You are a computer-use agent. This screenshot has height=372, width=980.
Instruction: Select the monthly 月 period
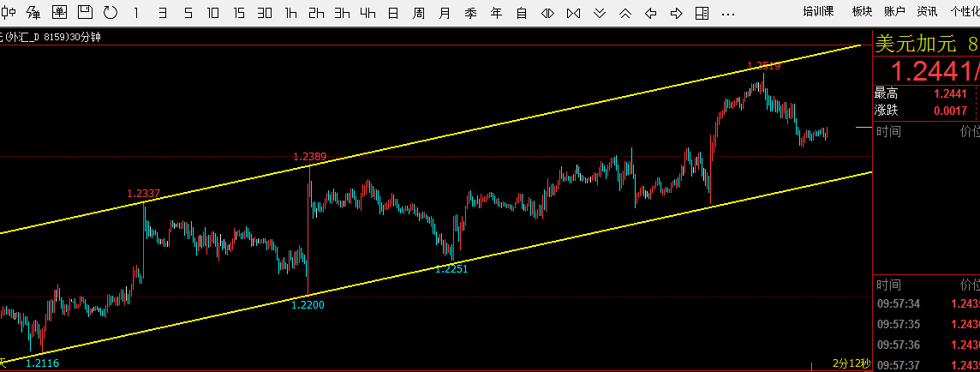point(445,13)
